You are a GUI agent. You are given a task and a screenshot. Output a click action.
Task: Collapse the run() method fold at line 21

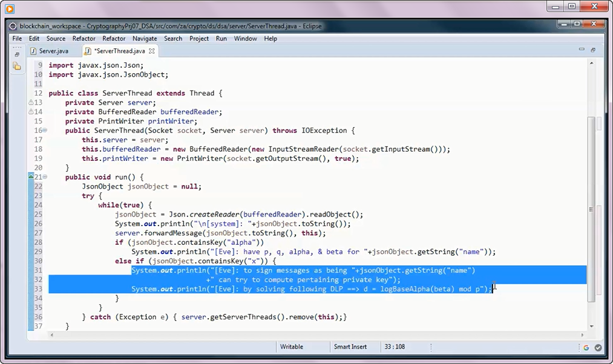tap(45, 177)
